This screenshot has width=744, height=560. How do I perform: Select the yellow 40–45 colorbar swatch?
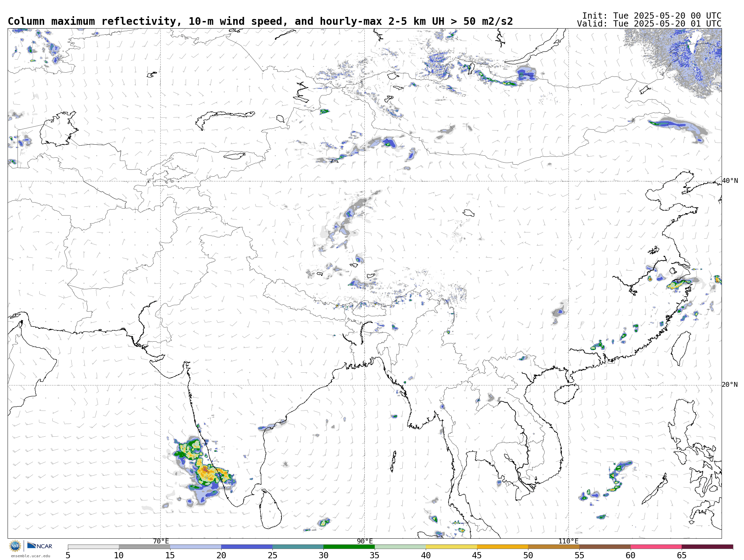tap(451, 547)
